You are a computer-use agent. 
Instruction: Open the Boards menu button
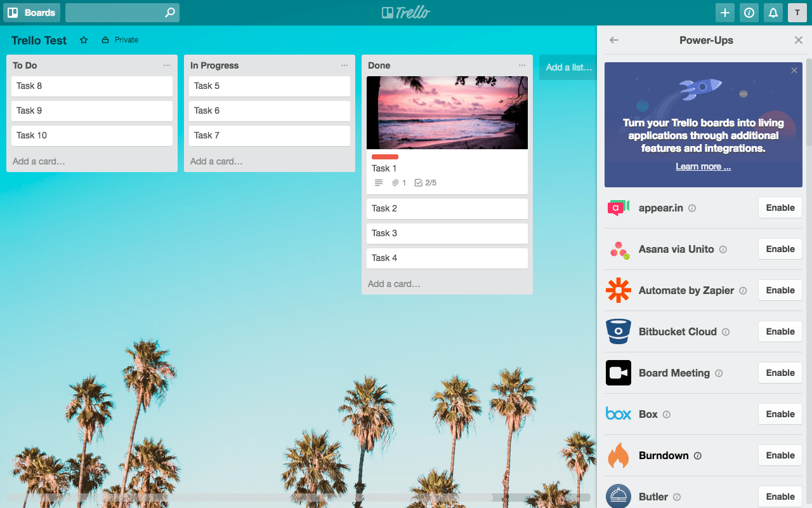pyautogui.click(x=32, y=13)
